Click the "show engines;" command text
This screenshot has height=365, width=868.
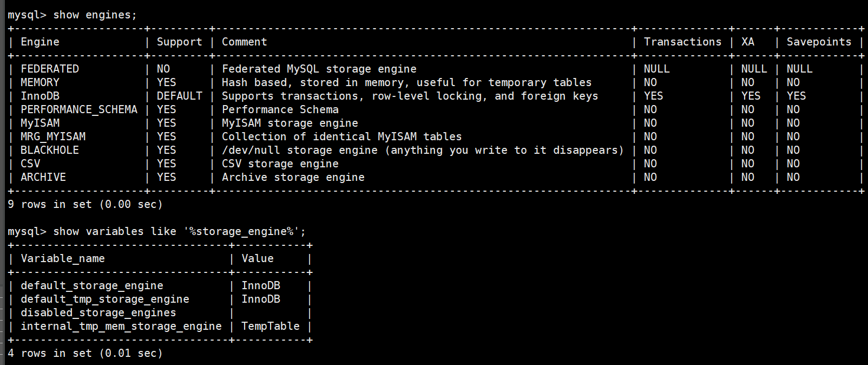coord(95,15)
